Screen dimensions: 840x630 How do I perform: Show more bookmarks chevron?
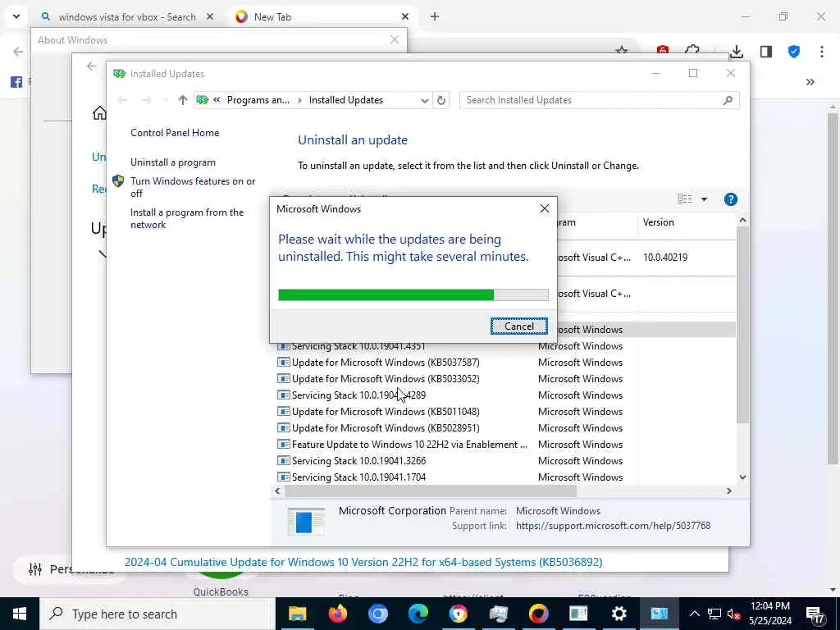810,82
